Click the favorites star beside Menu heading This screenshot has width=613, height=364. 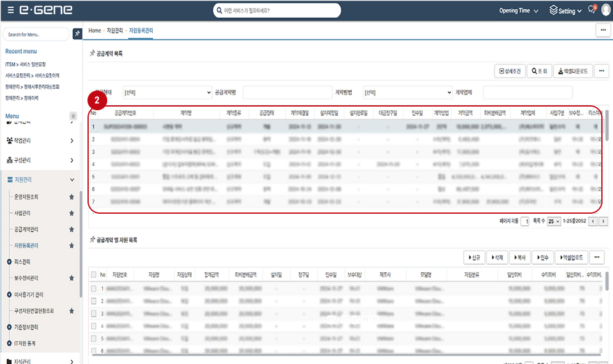[x=73, y=116]
